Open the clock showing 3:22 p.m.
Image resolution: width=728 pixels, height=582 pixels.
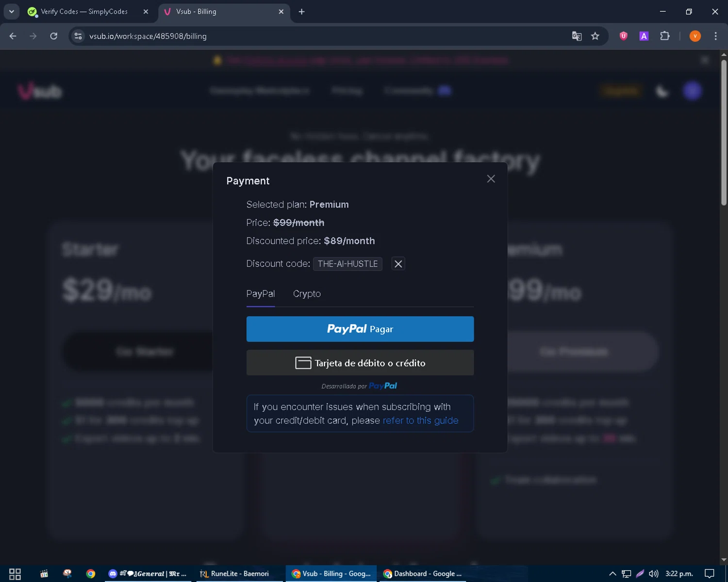coord(679,574)
